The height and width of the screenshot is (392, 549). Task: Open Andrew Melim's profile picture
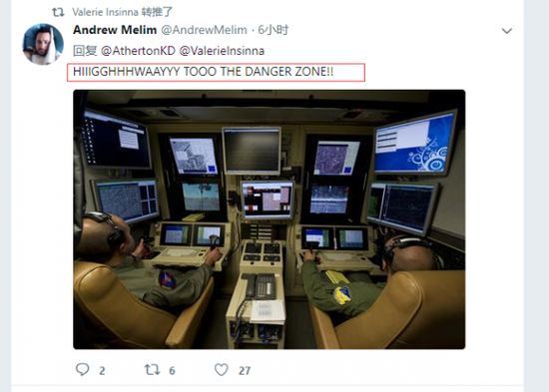click(x=43, y=44)
